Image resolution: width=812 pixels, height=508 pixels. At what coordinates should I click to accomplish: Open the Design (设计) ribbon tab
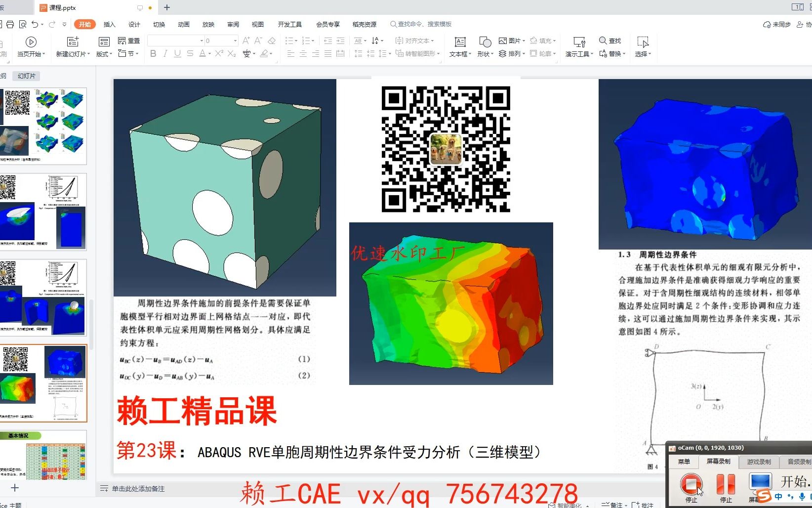[x=134, y=24]
